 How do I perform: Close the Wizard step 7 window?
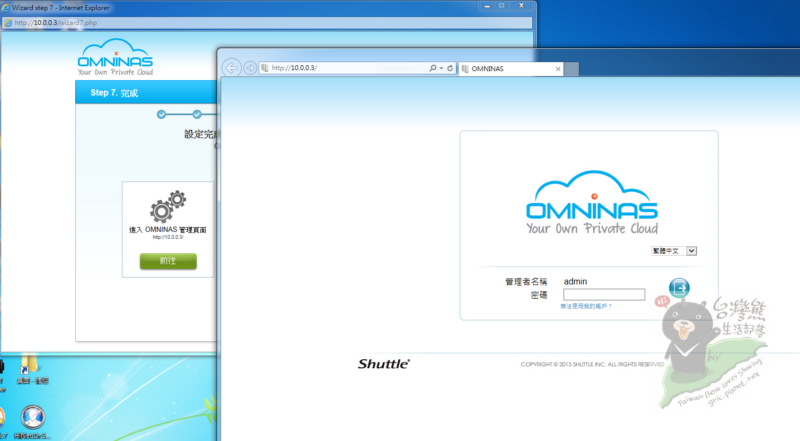[x=521, y=6]
